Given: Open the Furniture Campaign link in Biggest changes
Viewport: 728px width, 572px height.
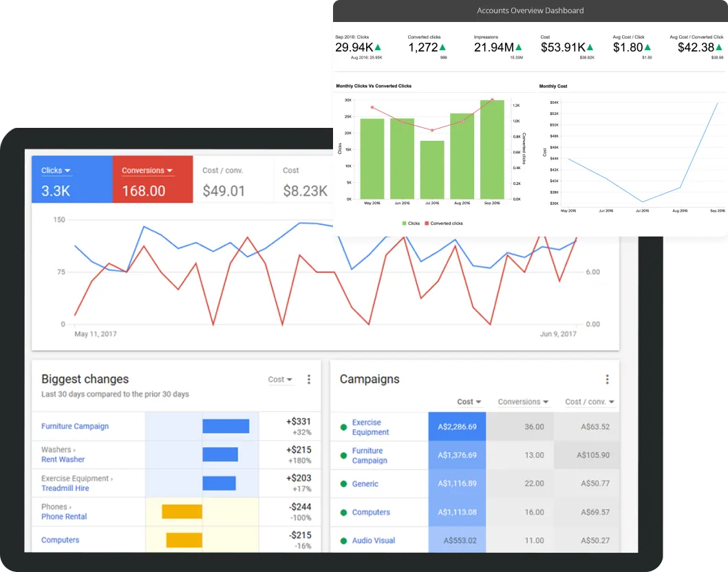Looking at the screenshot, I should tap(75, 426).
